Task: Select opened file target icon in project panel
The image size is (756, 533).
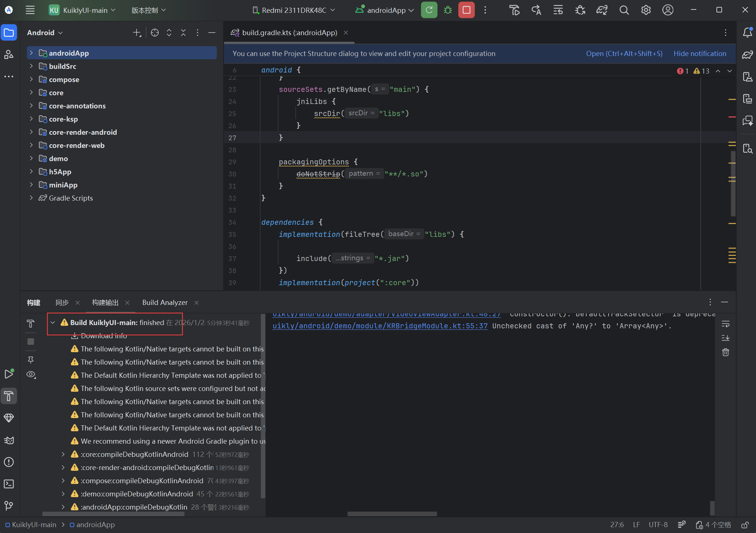Action: [x=155, y=33]
